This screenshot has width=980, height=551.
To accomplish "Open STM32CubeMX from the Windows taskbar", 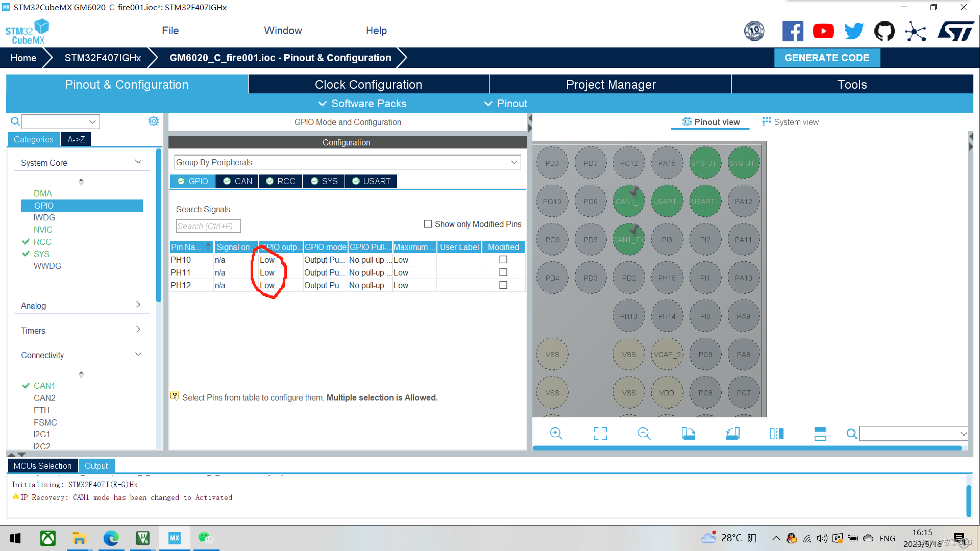I will tap(175, 538).
